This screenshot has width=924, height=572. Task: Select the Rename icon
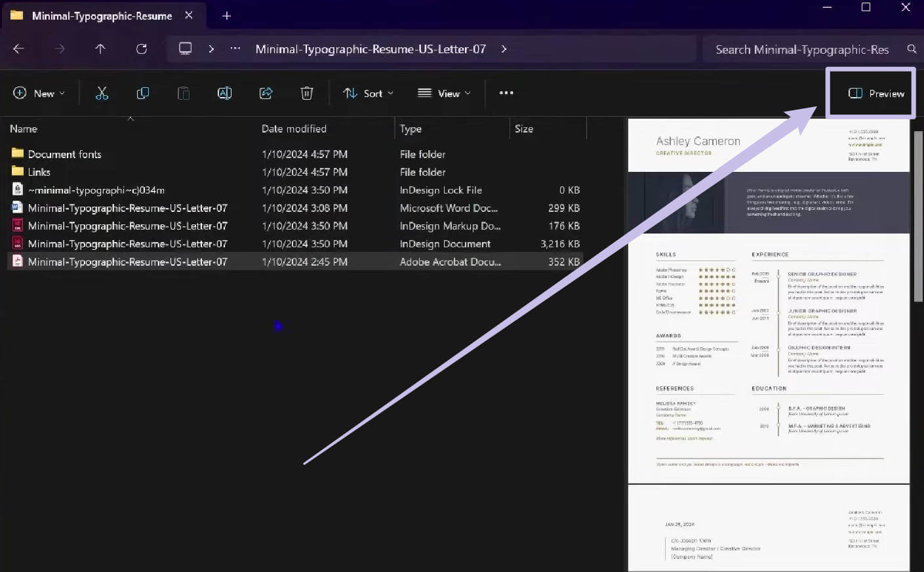[224, 93]
